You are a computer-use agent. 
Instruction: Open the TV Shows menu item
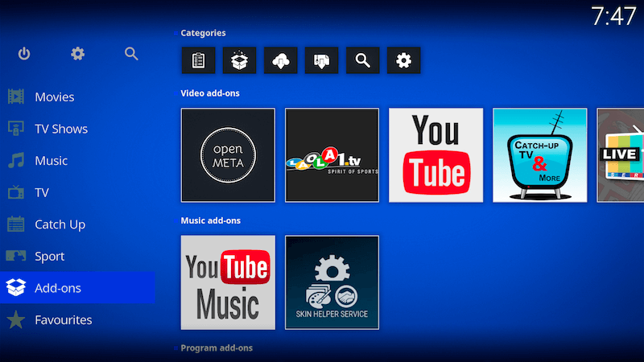(77, 129)
